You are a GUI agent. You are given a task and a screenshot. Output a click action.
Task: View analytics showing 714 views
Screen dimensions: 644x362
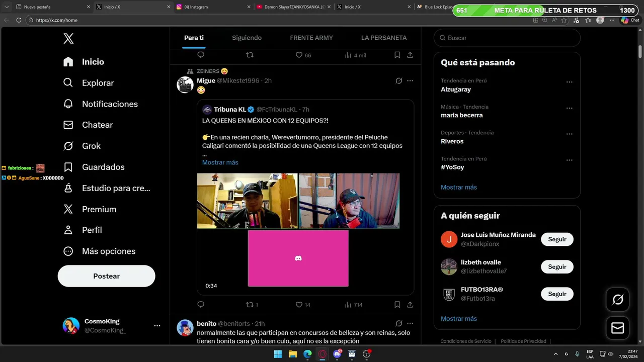pos(354,305)
